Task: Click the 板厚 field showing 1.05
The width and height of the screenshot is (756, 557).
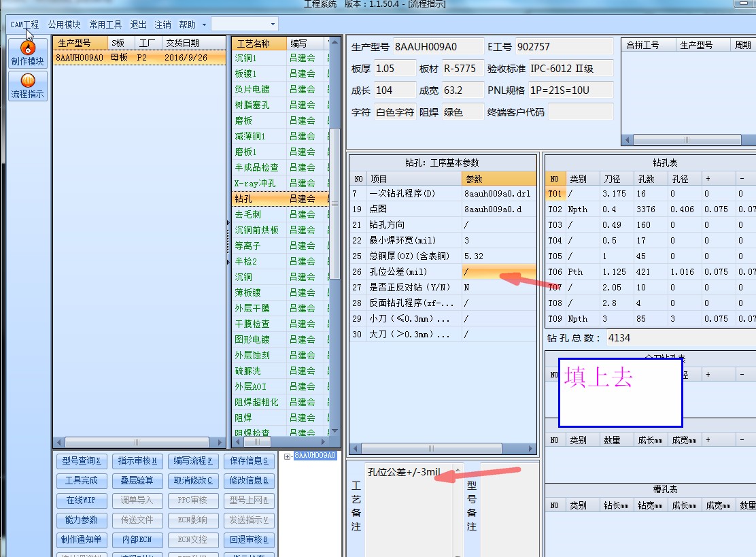Action: point(395,69)
